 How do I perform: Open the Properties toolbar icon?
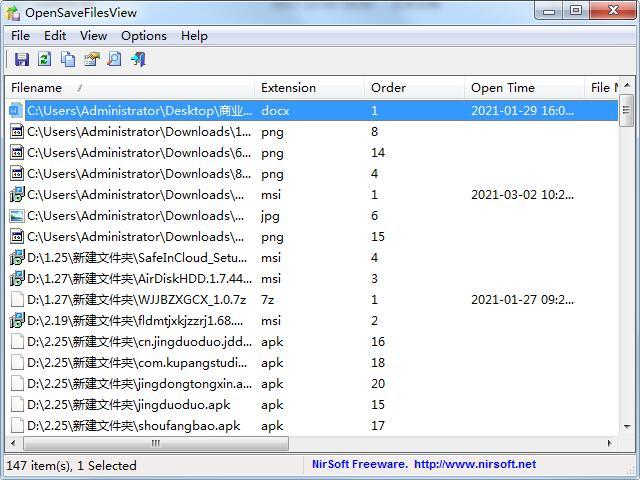(91, 60)
